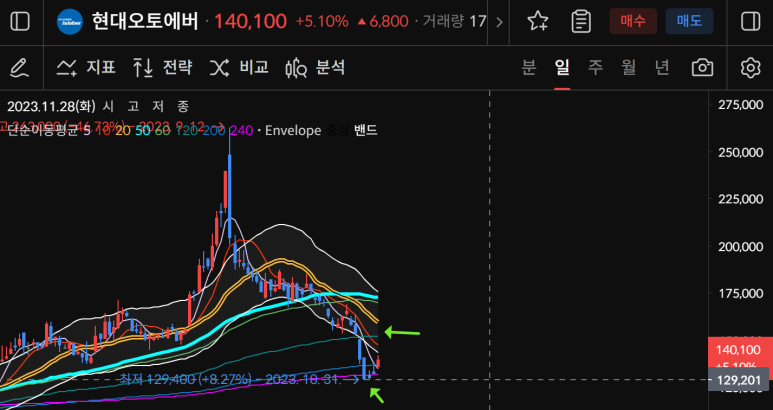Switch to 주 weekly chart tab
Image resolution: width=773 pixels, height=410 pixels.
point(596,68)
